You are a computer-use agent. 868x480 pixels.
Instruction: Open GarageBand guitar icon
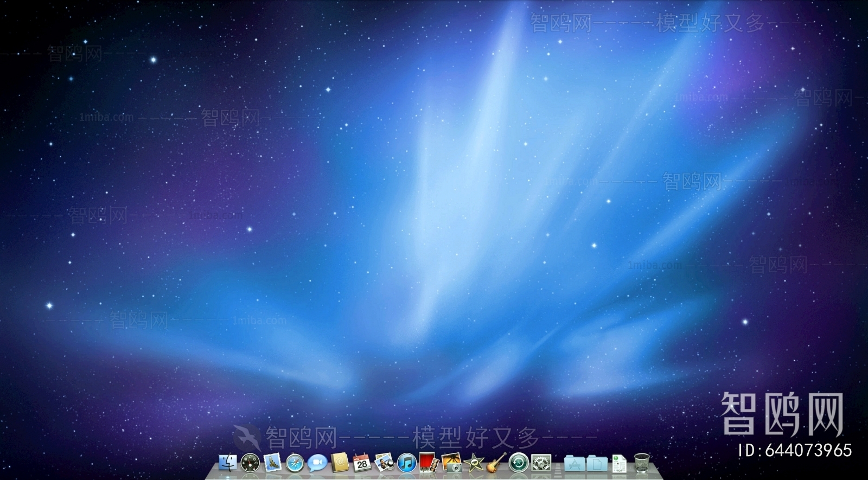click(x=496, y=463)
